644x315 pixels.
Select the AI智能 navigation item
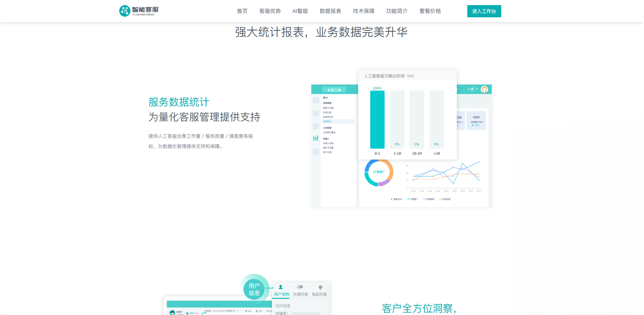pos(300,11)
